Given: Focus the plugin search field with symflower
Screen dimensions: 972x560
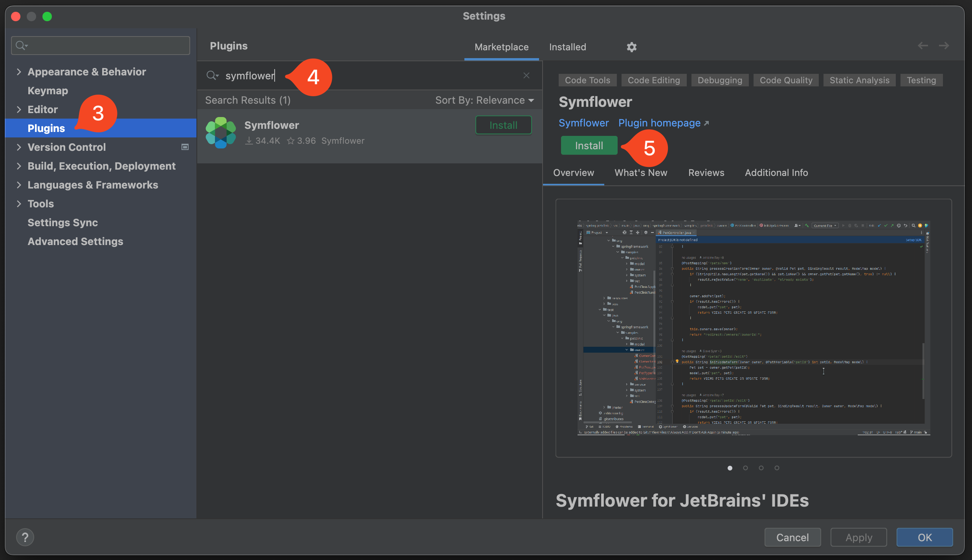Looking at the screenshot, I should click(x=369, y=75).
